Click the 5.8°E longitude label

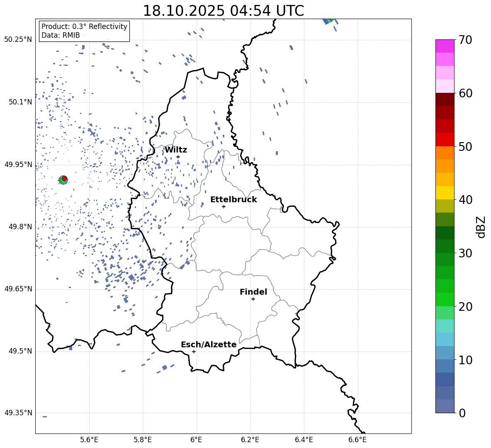[143, 440]
